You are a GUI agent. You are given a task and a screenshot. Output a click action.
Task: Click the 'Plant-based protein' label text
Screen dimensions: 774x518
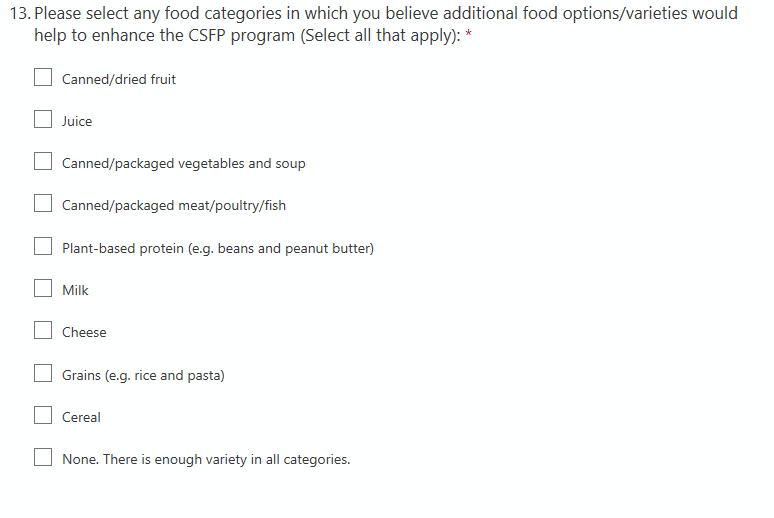pyautogui.click(x=218, y=248)
